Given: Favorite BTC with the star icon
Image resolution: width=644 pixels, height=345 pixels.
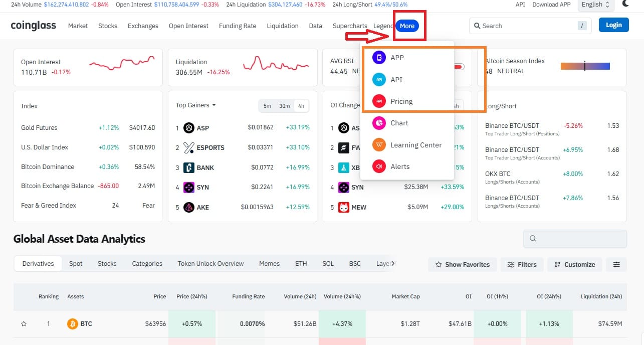Looking at the screenshot, I should (x=24, y=324).
